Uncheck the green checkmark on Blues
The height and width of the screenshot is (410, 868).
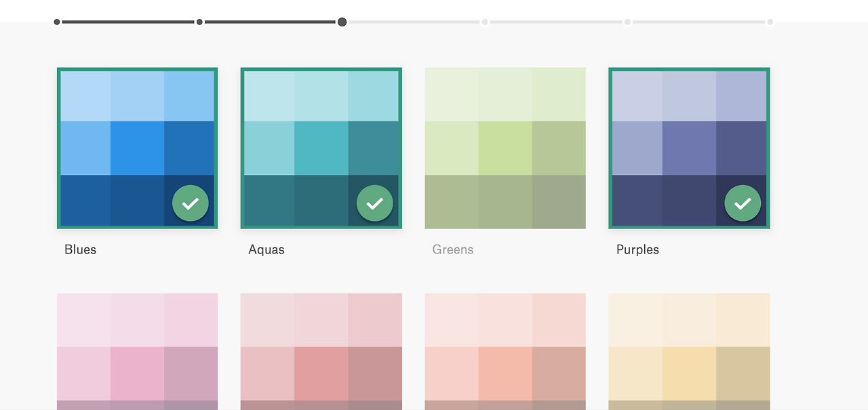pyautogui.click(x=191, y=203)
